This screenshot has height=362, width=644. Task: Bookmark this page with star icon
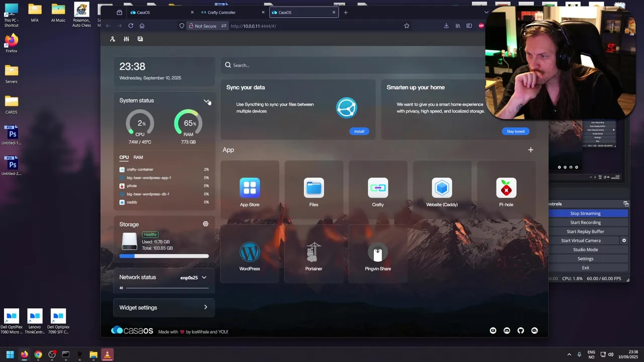click(x=407, y=26)
